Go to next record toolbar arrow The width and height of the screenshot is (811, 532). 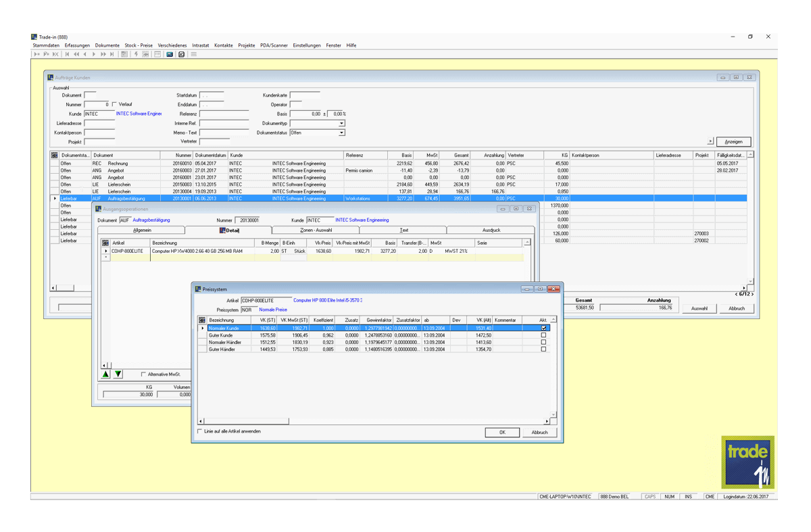coord(94,54)
